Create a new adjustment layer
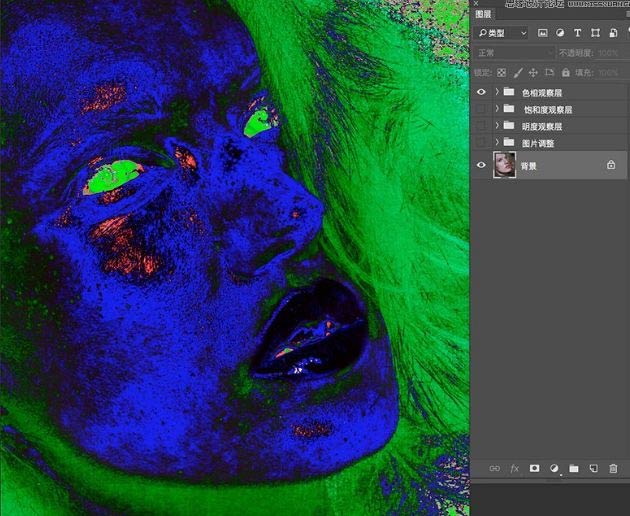The height and width of the screenshot is (516, 630). [555, 468]
